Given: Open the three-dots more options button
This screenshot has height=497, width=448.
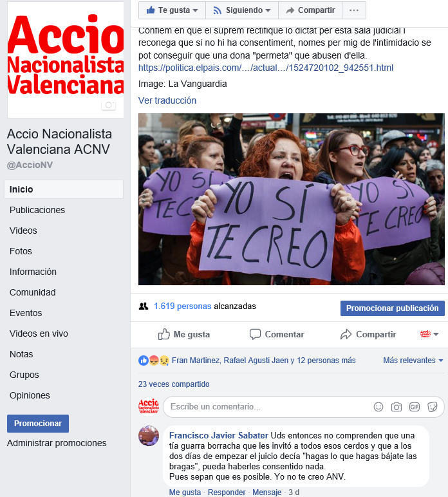Looking at the screenshot, I should pos(354,10).
